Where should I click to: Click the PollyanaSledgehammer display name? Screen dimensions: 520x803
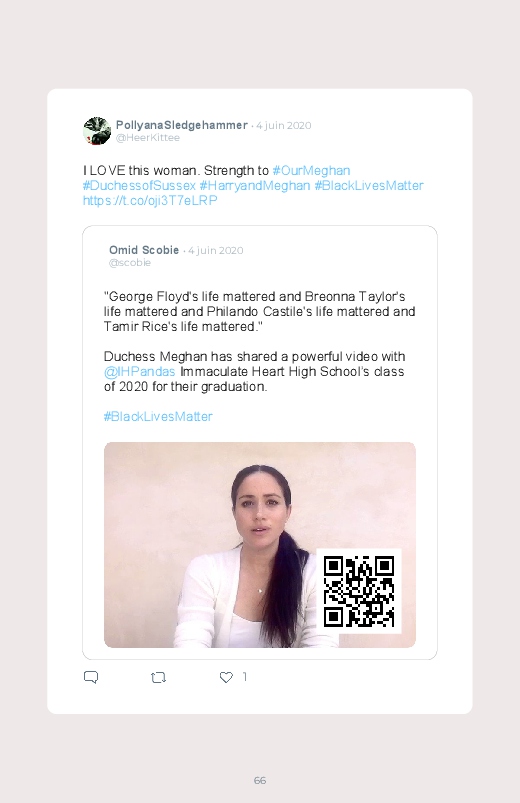pyautogui.click(x=182, y=125)
